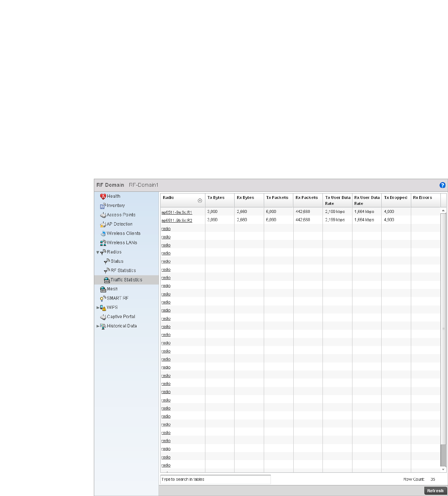Click the Status radio icon
This screenshot has width=448, height=496.
(x=107, y=261)
